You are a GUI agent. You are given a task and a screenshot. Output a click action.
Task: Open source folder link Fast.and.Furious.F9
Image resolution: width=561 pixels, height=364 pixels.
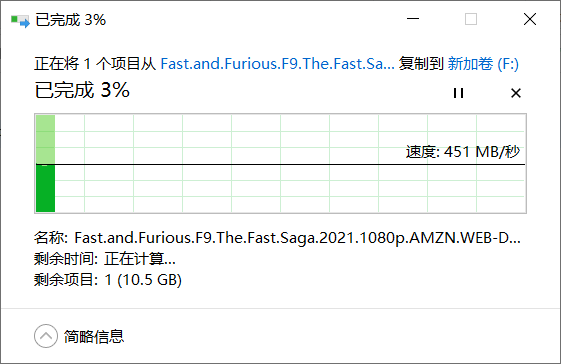pyautogui.click(x=277, y=64)
